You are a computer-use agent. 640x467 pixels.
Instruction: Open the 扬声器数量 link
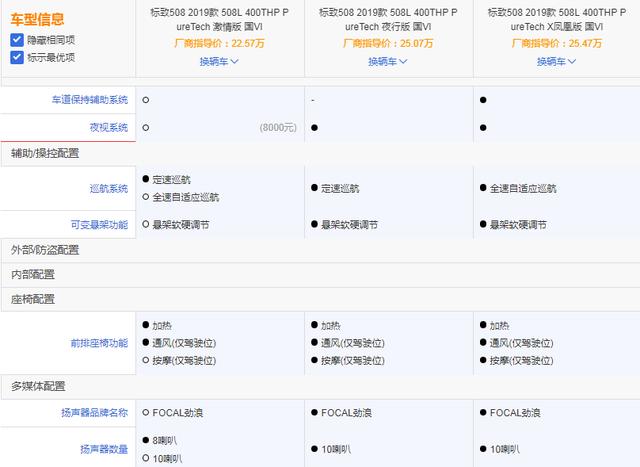pyautogui.click(x=104, y=449)
